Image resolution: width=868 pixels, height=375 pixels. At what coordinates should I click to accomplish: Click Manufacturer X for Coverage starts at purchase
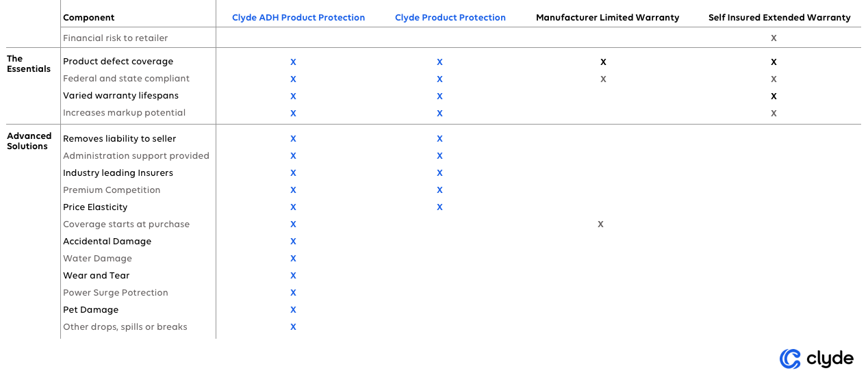coord(600,224)
